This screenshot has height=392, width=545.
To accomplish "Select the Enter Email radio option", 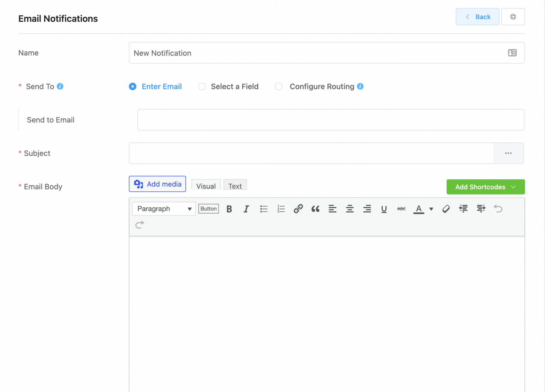I will pos(132,86).
